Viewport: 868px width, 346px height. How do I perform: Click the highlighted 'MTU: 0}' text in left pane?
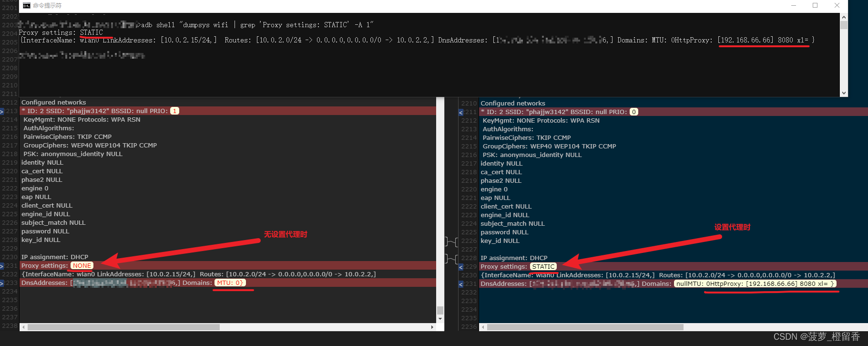coord(230,283)
